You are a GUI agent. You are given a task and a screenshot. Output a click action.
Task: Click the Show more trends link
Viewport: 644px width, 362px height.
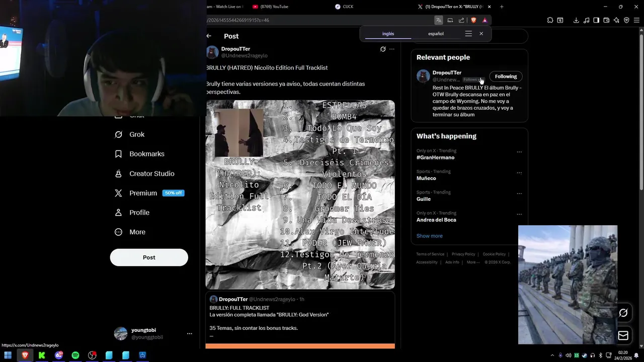coord(429,236)
